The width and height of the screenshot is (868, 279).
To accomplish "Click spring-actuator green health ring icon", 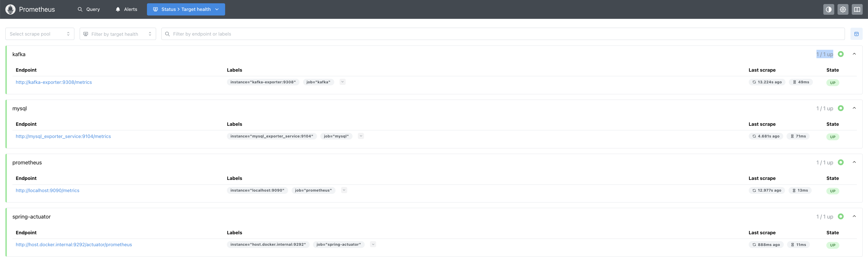I will pyautogui.click(x=840, y=216).
